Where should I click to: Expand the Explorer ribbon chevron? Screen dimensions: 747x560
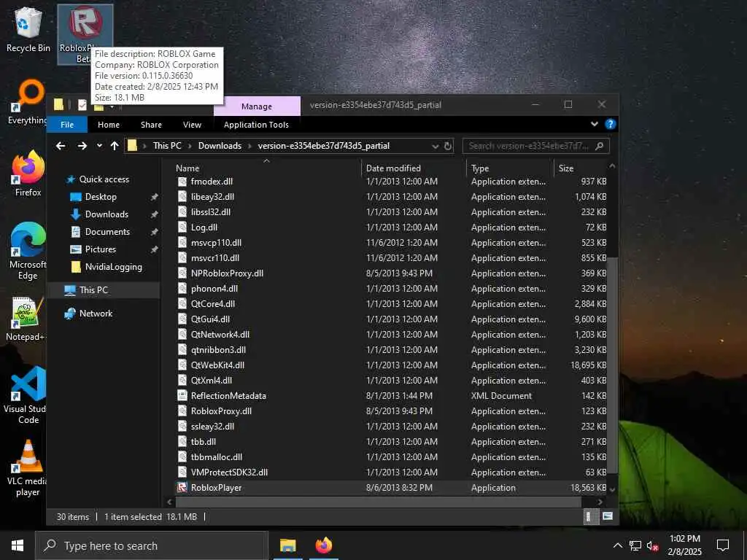coord(595,124)
